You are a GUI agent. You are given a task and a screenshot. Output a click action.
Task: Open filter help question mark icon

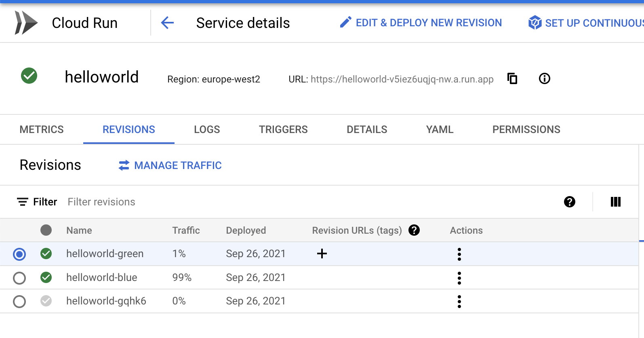point(570,202)
